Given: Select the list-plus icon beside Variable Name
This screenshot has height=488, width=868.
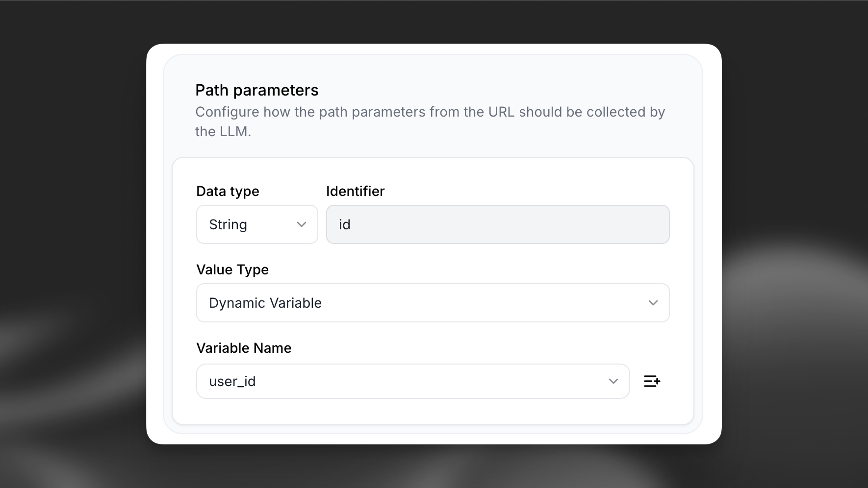Looking at the screenshot, I should [x=652, y=381].
